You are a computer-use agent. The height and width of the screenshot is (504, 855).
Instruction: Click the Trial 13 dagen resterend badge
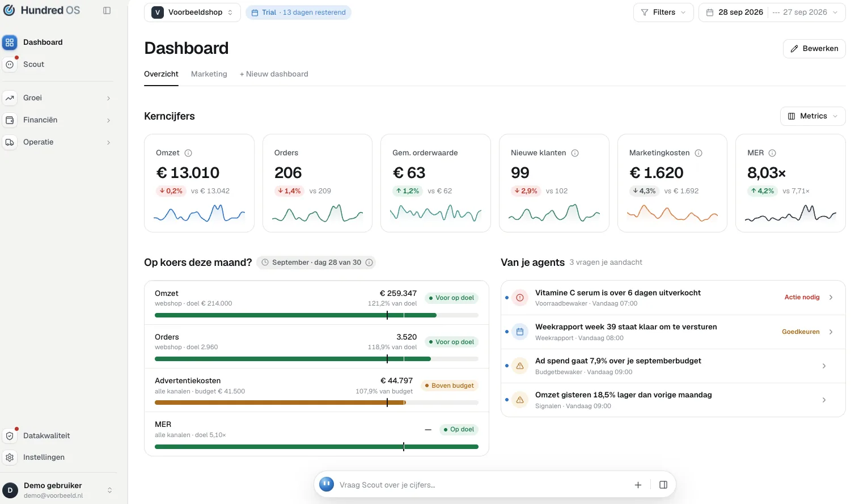click(298, 12)
